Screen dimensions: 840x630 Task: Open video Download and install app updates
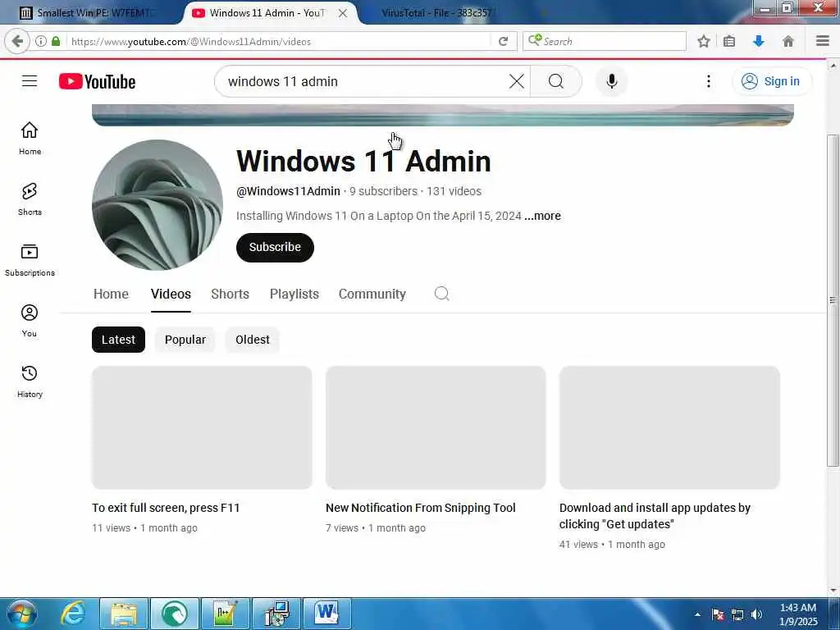click(655, 516)
